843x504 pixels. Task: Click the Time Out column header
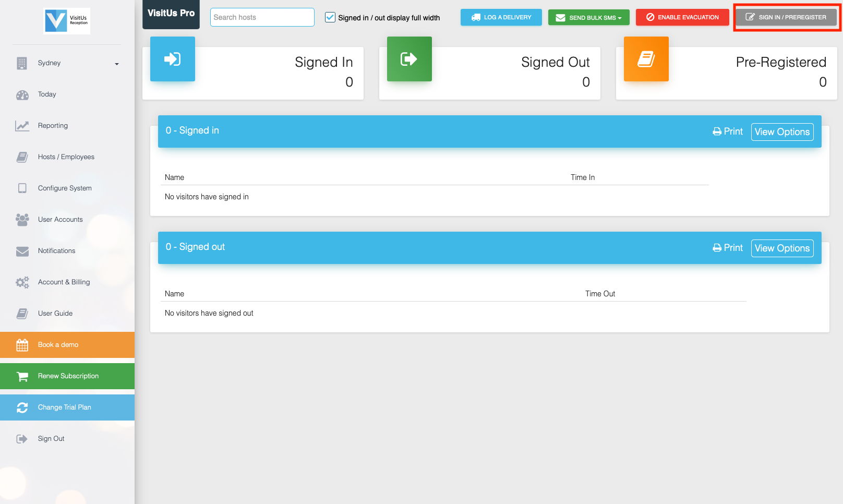[x=600, y=294]
